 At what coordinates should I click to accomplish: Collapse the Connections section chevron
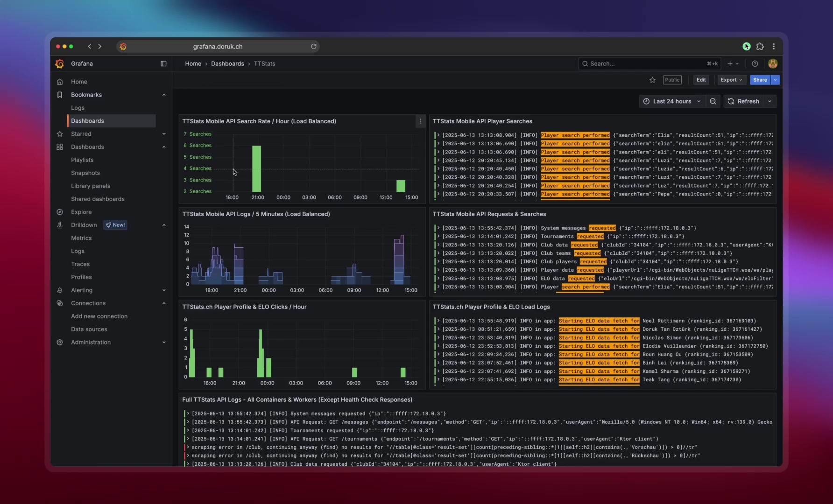click(164, 303)
